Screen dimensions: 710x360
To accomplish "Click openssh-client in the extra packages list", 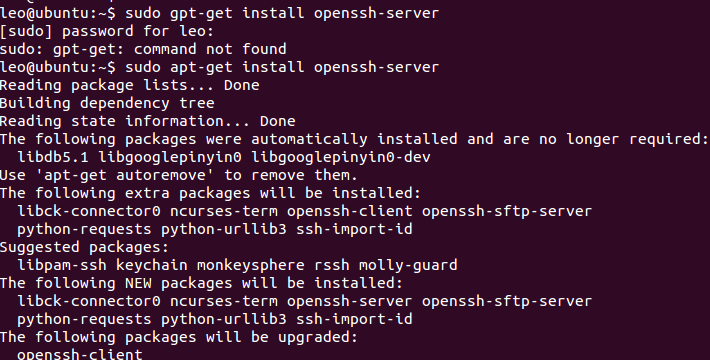I will click(x=350, y=211).
